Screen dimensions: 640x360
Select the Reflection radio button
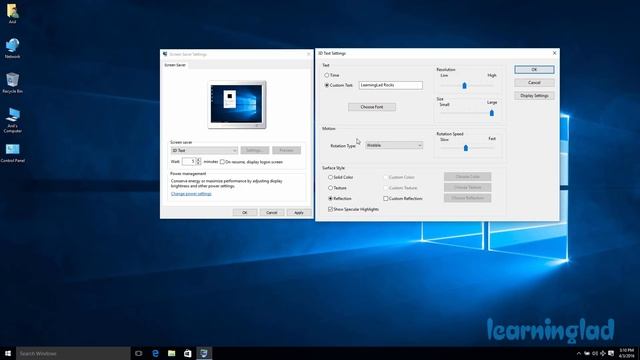tap(330, 198)
